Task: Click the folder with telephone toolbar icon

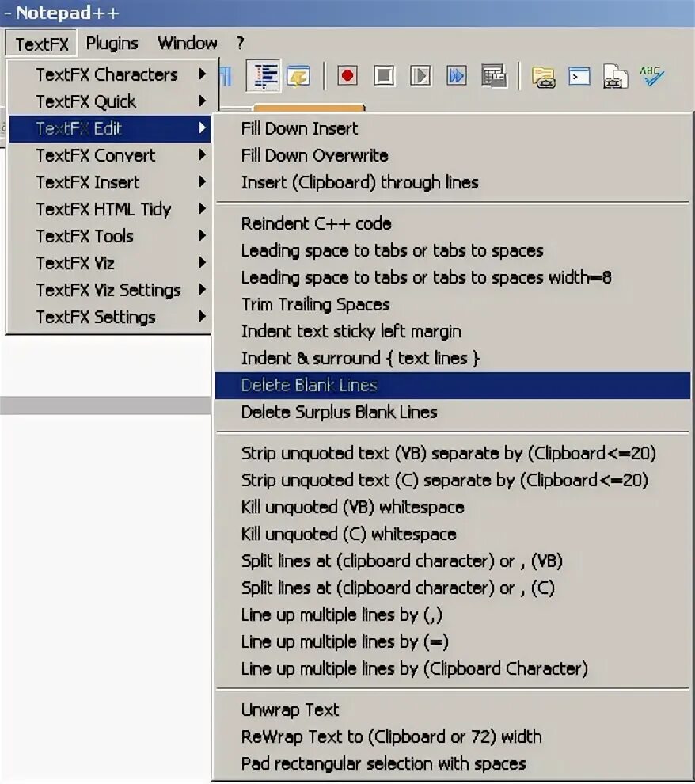Action: (x=544, y=77)
